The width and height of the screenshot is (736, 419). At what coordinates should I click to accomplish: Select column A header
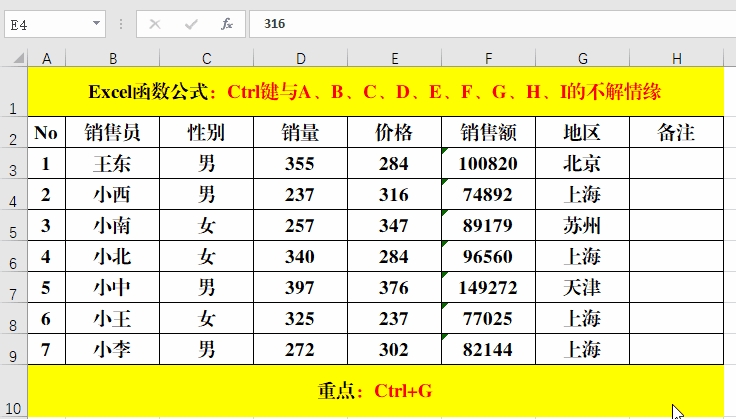pos(46,58)
